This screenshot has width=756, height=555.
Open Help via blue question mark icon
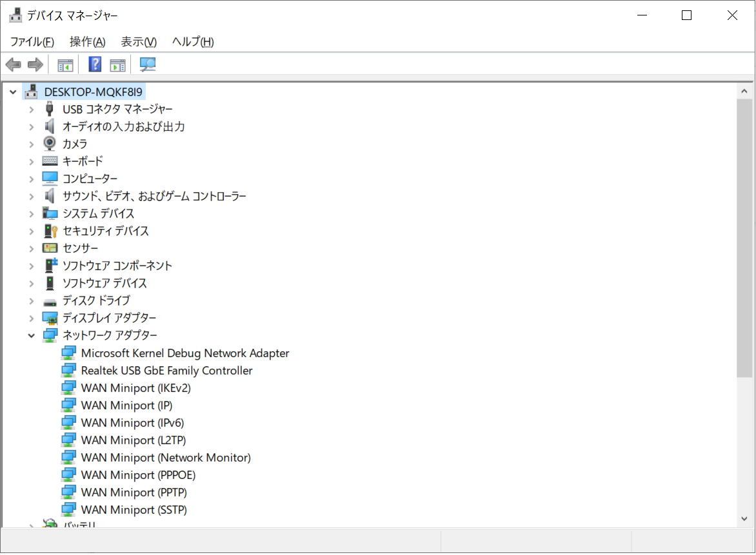point(95,64)
